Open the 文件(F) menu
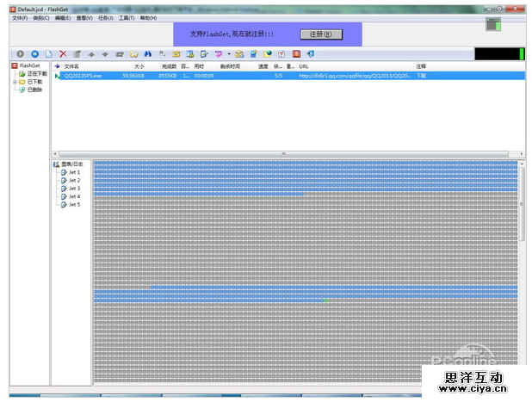Image resolution: width=532 pixels, height=402 pixels. [x=19, y=17]
